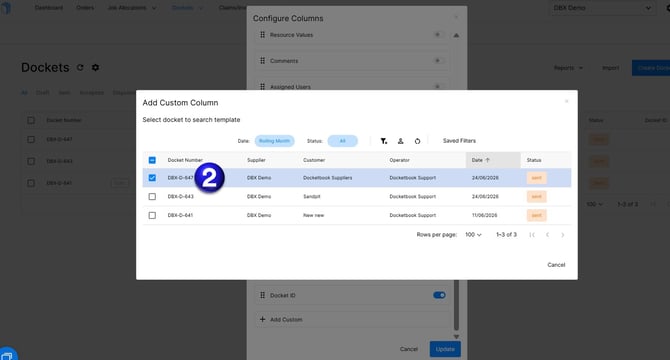Sort by Docket Number column header in dialog

[x=185, y=160]
